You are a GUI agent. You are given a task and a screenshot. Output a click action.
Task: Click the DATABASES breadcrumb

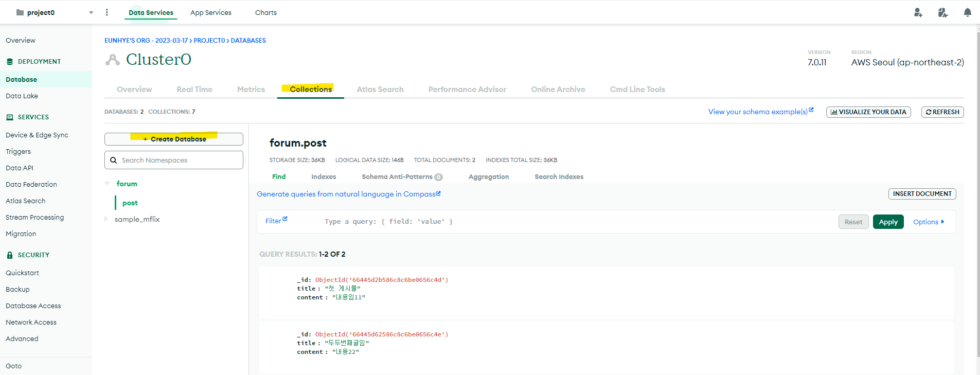(248, 40)
